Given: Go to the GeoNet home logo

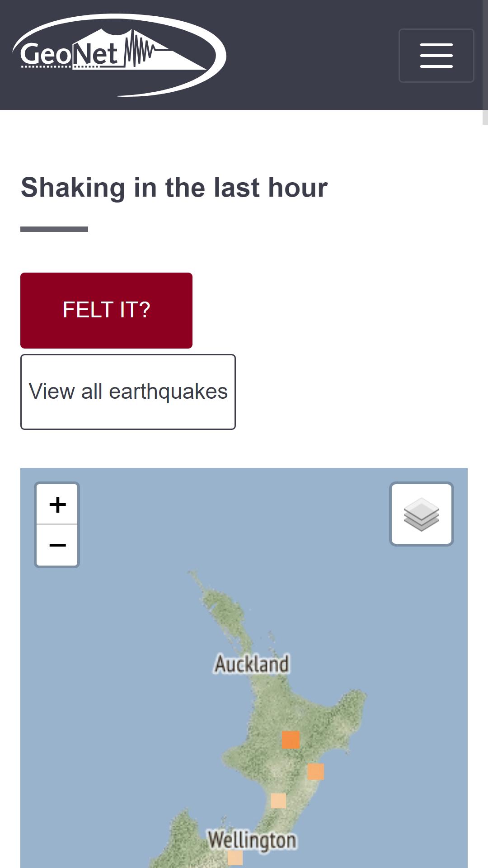Looking at the screenshot, I should (119, 55).
